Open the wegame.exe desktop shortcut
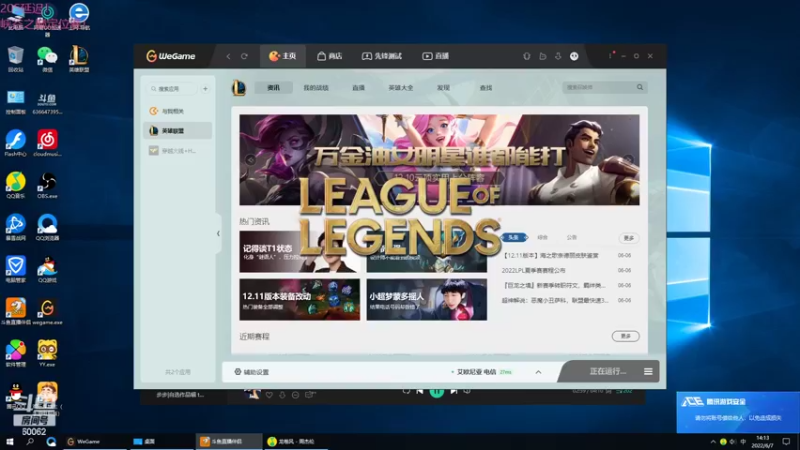Screen dimensions: 800x450 pyautogui.click(x=47, y=312)
